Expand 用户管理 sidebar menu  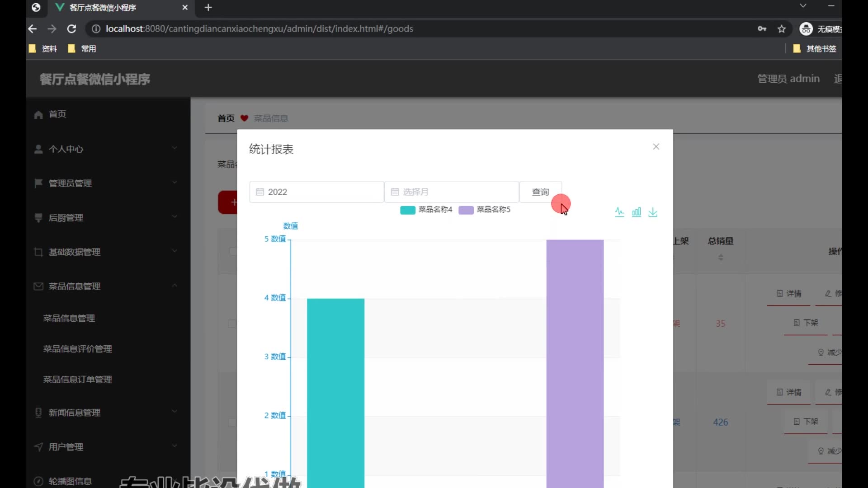coord(108,446)
